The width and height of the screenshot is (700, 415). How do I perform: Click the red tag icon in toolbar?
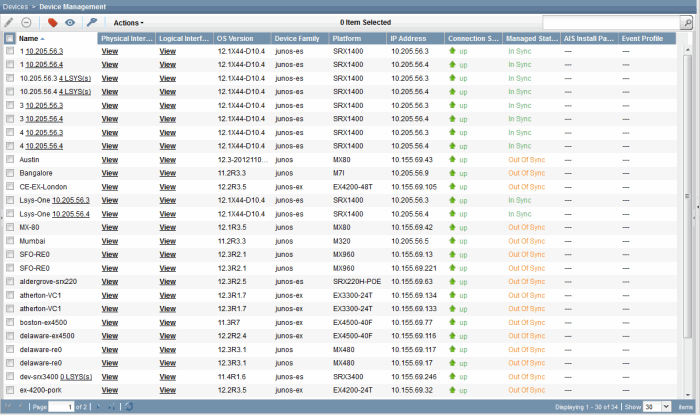pyautogui.click(x=53, y=22)
